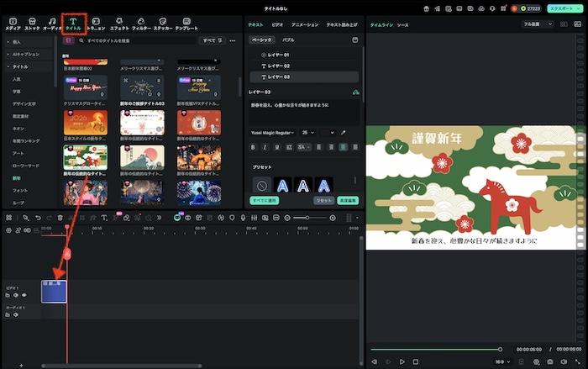Mute the ビデオ 1 track
The image size is (588, 369).
(x=16, y=295)
